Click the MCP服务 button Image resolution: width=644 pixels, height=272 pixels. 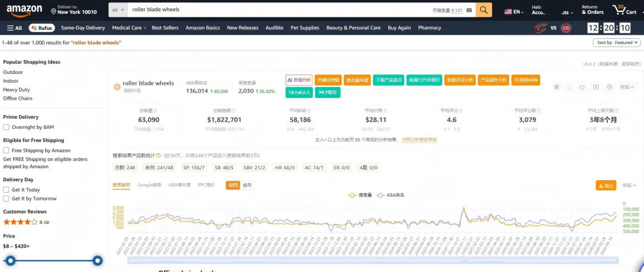[328, 92]
